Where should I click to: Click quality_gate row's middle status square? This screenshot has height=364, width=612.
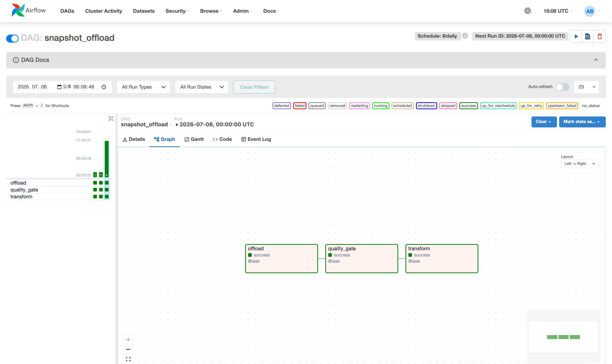101,190
